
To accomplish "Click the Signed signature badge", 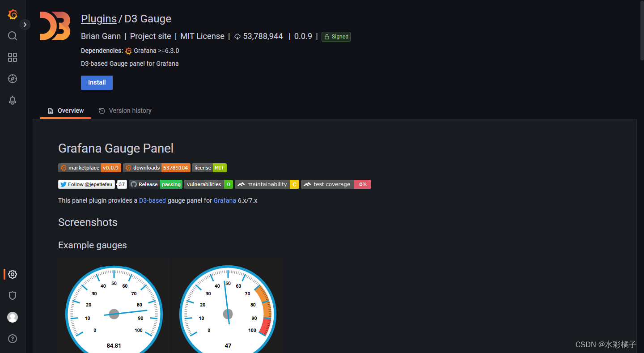I will (x=336, y=37).
